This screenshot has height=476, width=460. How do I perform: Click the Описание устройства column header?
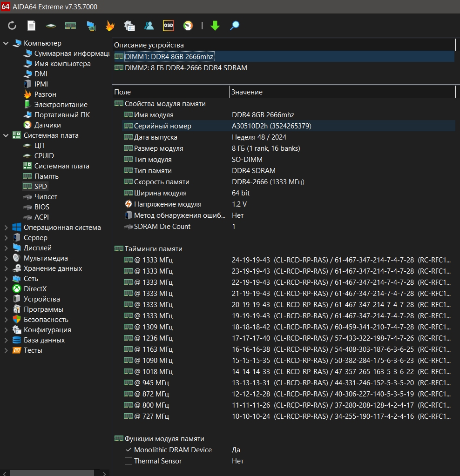pos(284,45)
